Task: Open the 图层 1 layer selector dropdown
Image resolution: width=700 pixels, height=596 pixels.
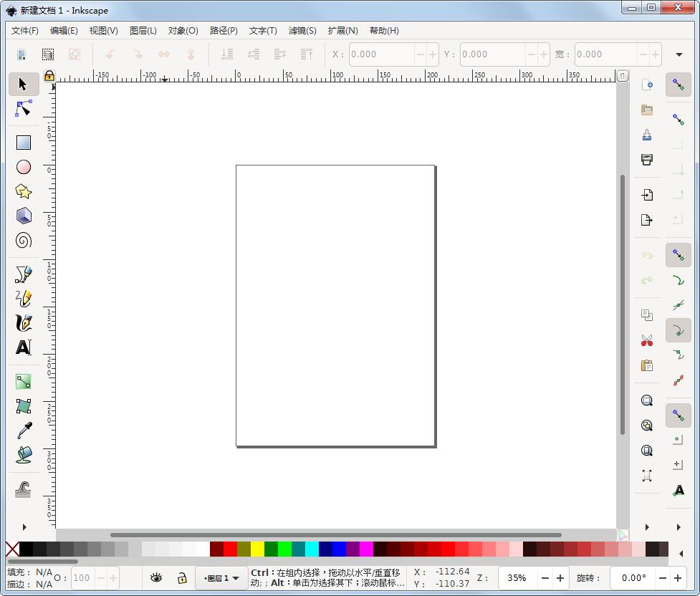Action: click(x=221, y=577)
